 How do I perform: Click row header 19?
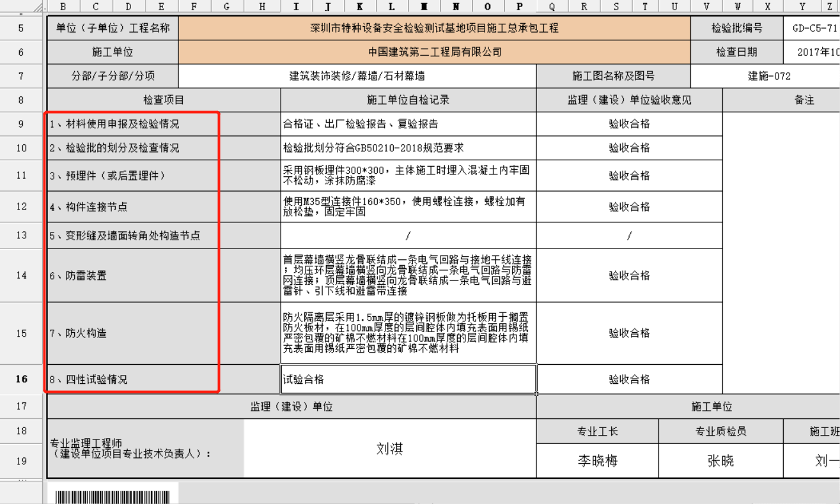click(x=22, y=461)
